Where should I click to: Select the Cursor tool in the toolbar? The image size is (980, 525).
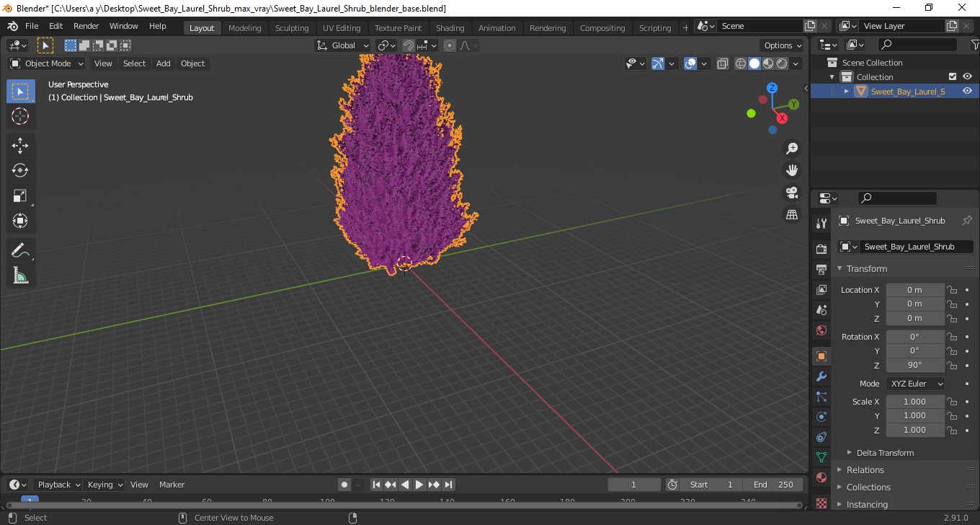(x=20, y=116)
